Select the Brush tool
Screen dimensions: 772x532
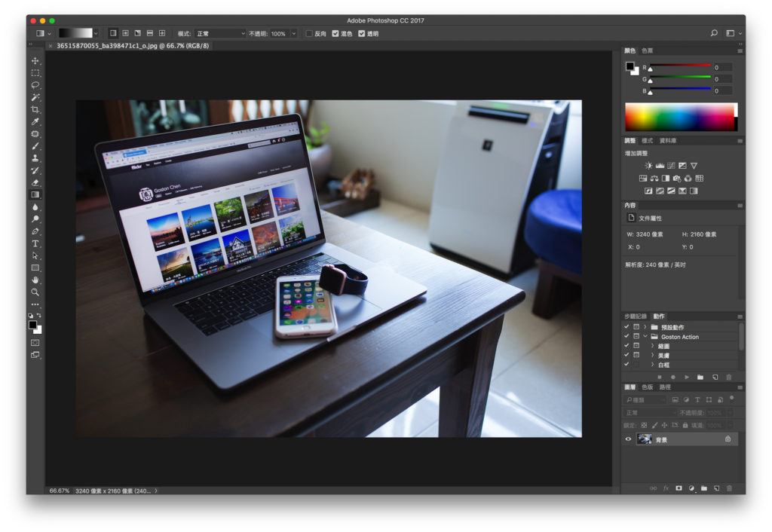pos(35,146)
